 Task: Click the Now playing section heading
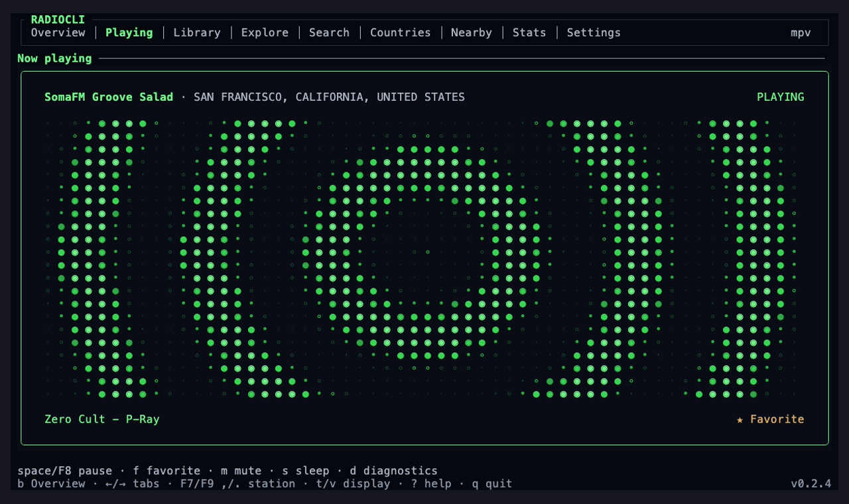tap(54, 58)
